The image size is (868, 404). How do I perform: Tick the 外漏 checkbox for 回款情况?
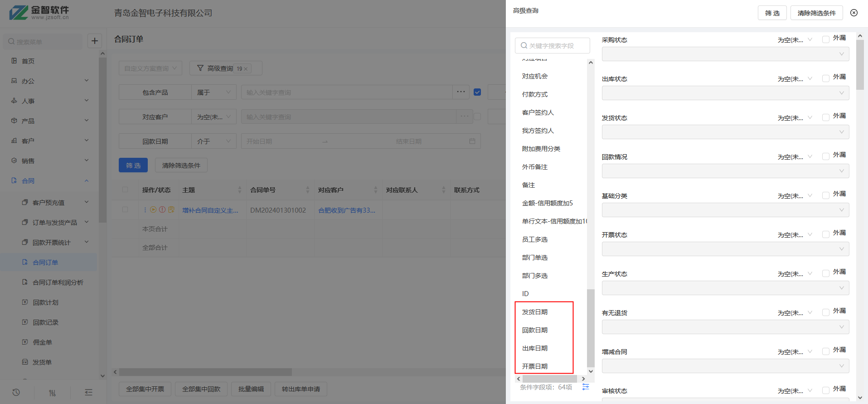point(825,156)
